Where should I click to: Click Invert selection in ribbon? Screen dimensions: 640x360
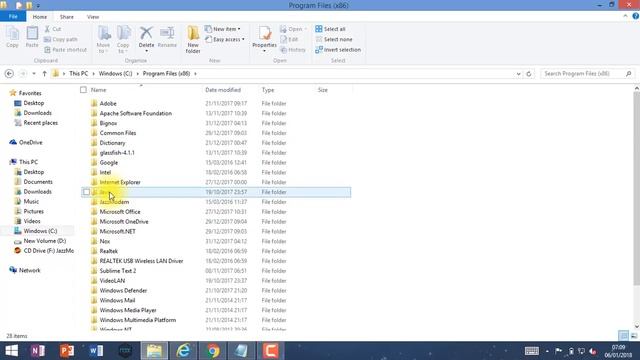coord(338,50)
